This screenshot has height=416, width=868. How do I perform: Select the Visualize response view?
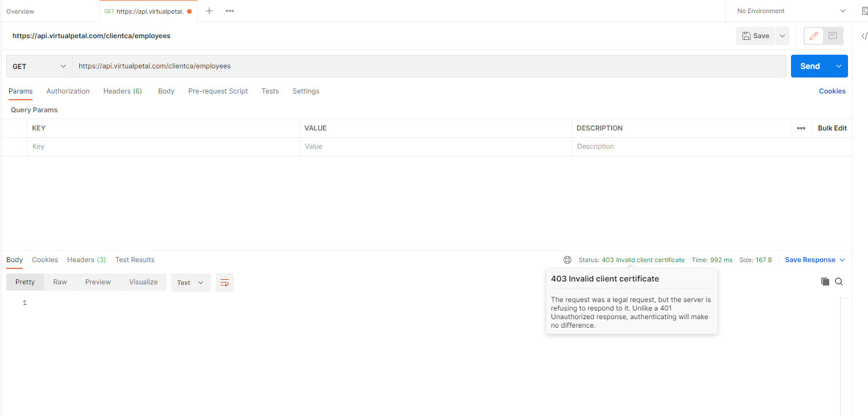point(143,282)
